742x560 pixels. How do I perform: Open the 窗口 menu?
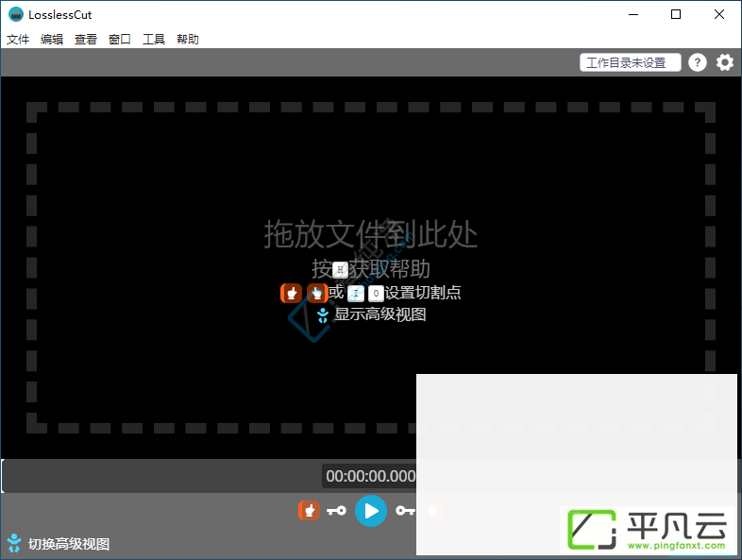click(120, 40)
